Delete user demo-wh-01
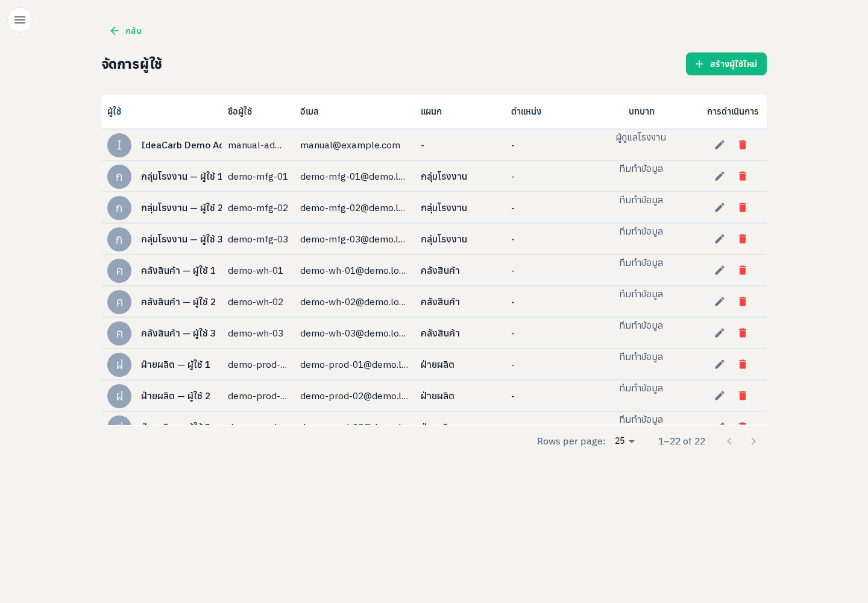This screenshot has width=868, height=603. pyautogui.click(x=743, y=270)
